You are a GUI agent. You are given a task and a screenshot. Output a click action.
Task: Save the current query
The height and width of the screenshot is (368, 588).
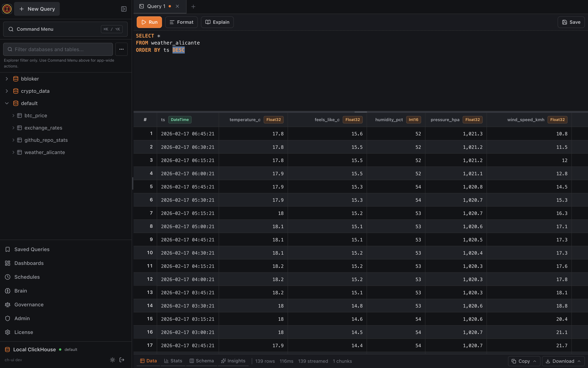pos(571,22)
